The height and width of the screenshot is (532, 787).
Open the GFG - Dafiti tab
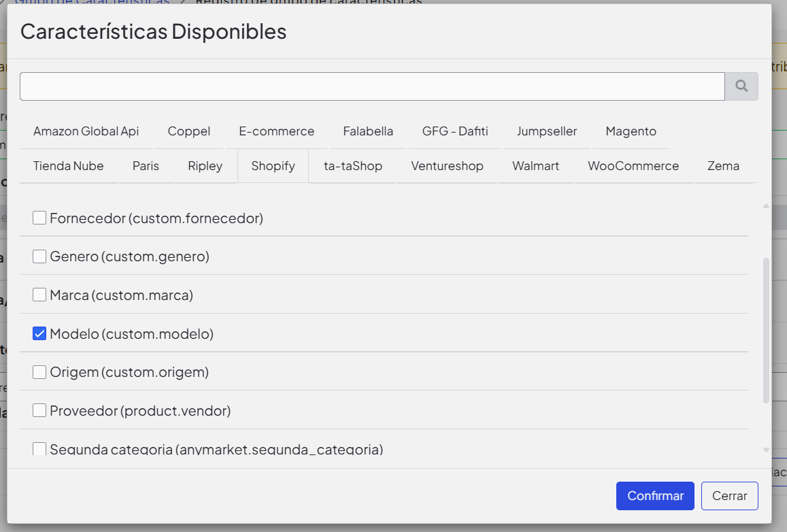[454, 131]
